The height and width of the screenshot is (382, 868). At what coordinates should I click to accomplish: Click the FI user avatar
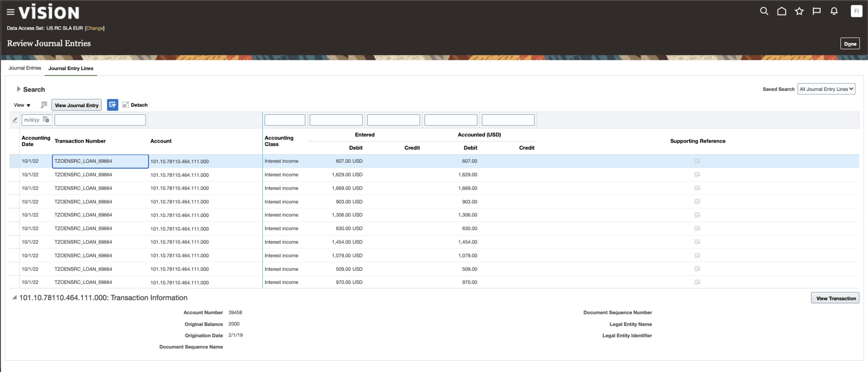click(856, 11)
